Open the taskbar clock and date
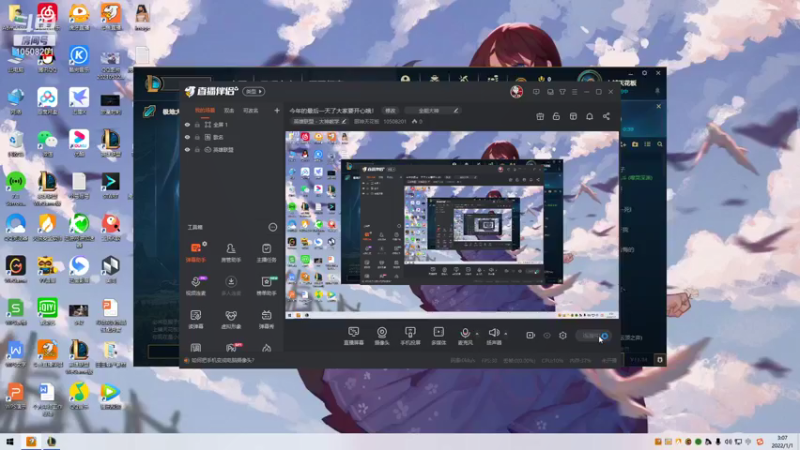 782,441
